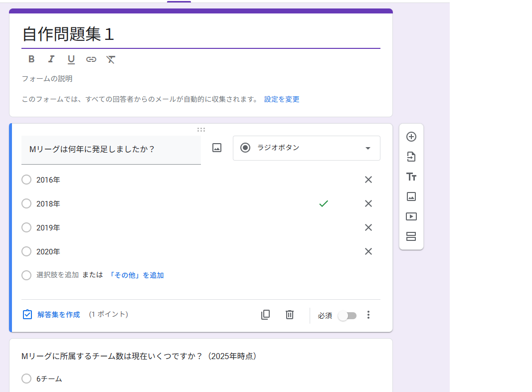Screen dimensions: 532x392
Task: Apply italic formatting to the form title
Action: [x=51, y=59]
